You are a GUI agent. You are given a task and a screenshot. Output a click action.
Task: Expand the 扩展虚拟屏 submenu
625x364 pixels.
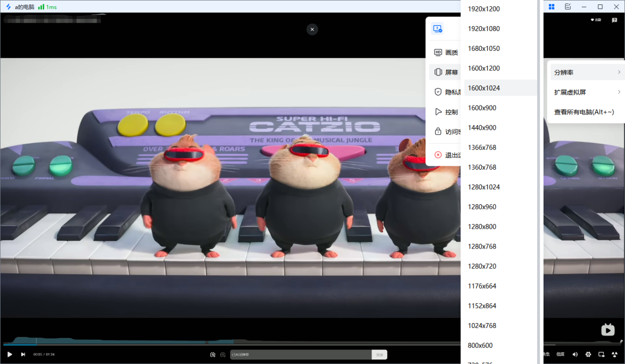(x=586, y=92)
